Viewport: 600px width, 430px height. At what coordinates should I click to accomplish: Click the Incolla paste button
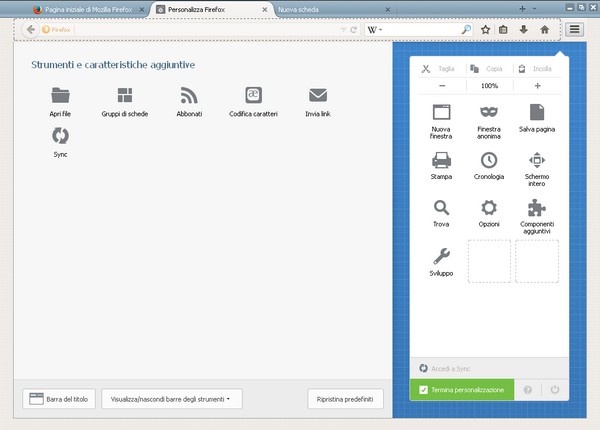[537, 69]
